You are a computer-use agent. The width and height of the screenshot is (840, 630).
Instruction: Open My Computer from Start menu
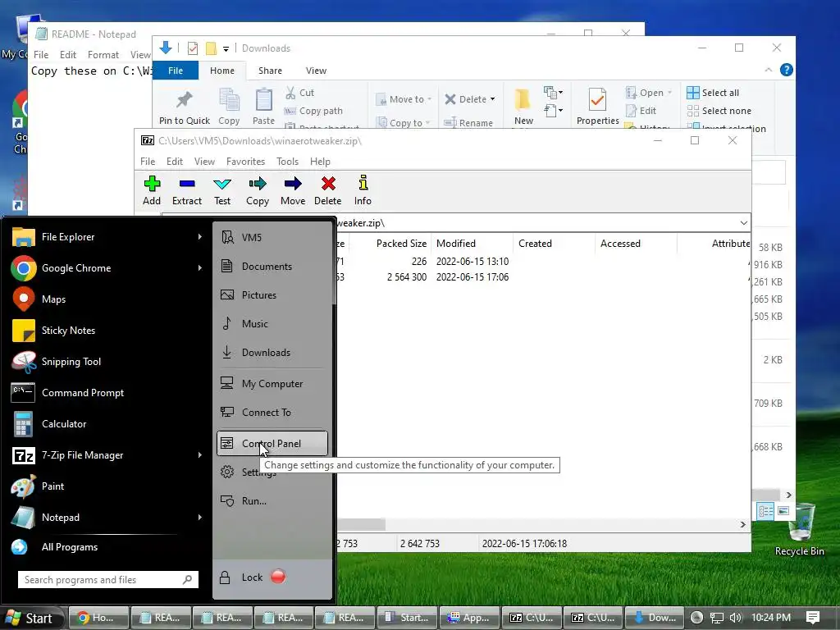[x=272, y=384]
